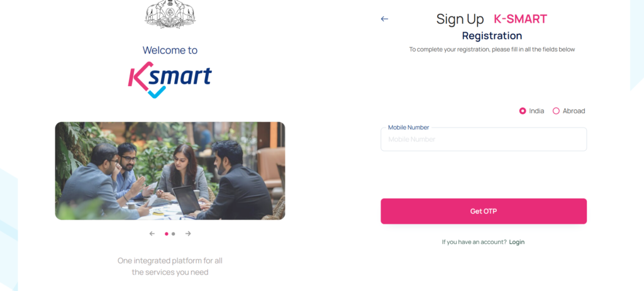Screen dimensions: 644x291
Task: Open the Login link
Action: [x=517, y=242]
